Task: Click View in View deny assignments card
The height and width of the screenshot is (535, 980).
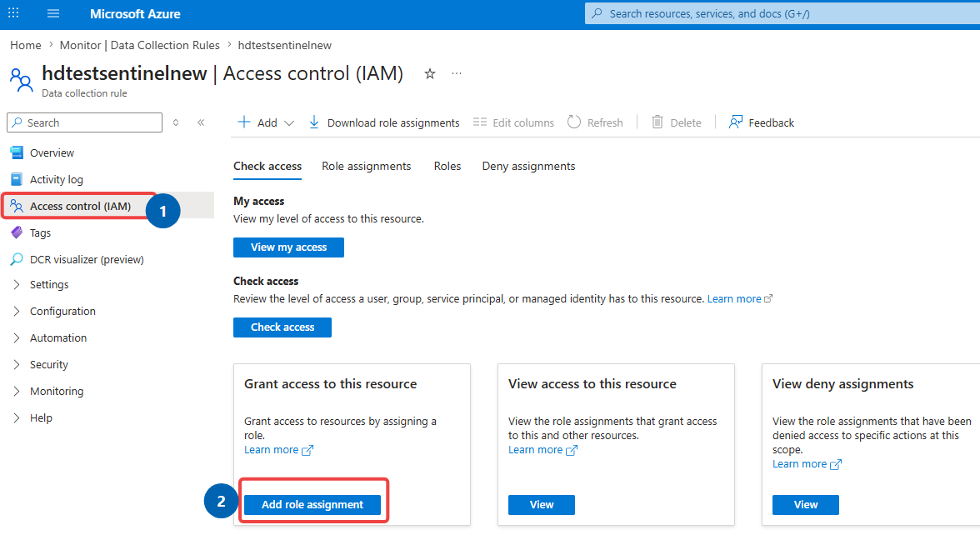Action: (x=806, y=504)
